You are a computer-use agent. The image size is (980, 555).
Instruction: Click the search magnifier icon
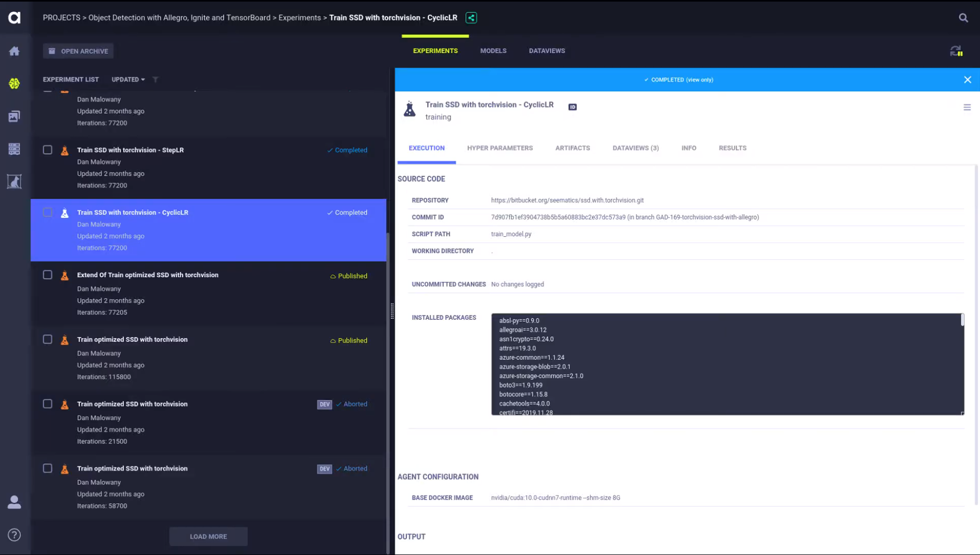pyautogui.click(x=963, y=18)
